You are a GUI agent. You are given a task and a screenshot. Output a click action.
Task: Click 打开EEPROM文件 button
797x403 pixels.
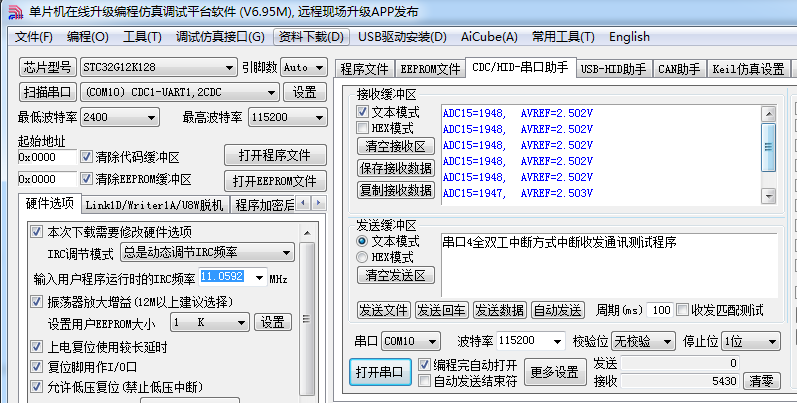275,180
